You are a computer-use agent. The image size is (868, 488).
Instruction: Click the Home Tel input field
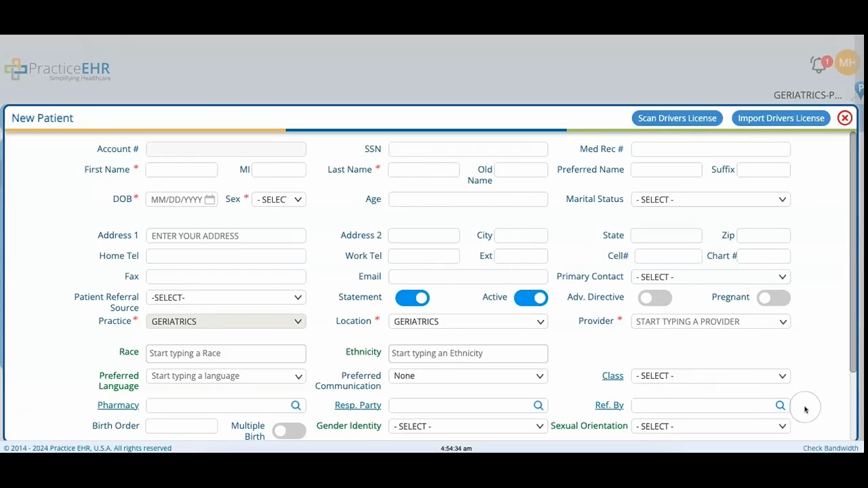pyautogui.click(x=226, y=256)
